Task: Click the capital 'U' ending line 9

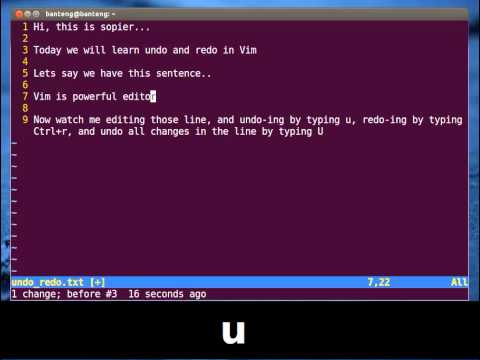Action: click(x=320, y=131)
